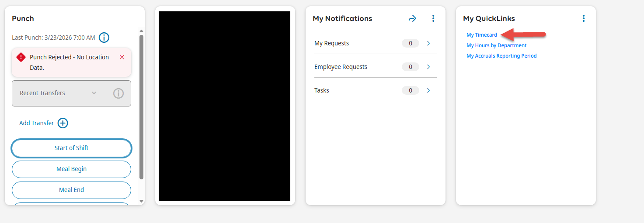This screenshot has width=644, height=223.
Task: Click the Punch panel scrollbar thumb
Action: [x=141, y=107]
